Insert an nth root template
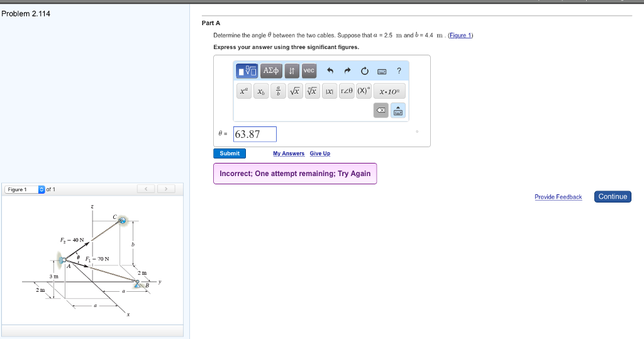644x339 pixels. pos(313,91)
